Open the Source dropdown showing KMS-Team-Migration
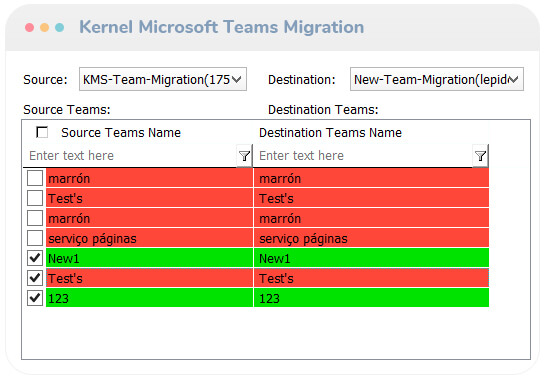The image size is (545, 380). pyautogui.click(x=163, y=79)
